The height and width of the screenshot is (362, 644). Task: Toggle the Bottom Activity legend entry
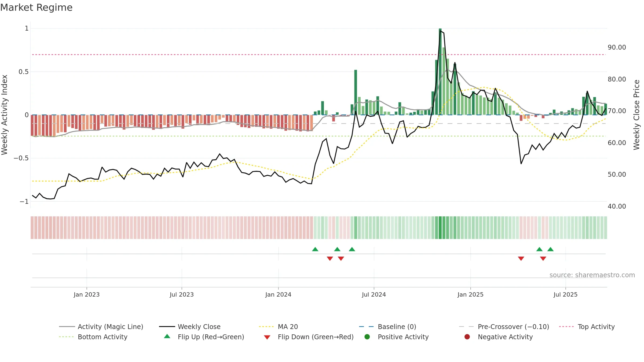(93, 337)
